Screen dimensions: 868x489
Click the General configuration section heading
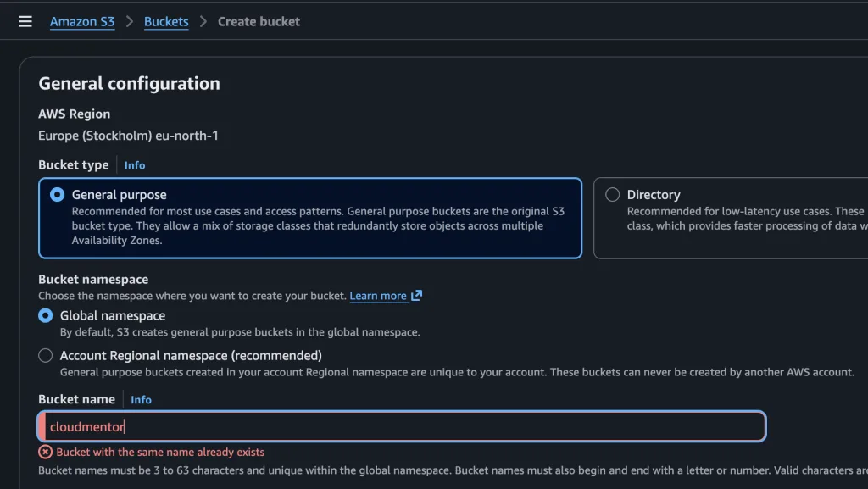(x=129, y=83)
